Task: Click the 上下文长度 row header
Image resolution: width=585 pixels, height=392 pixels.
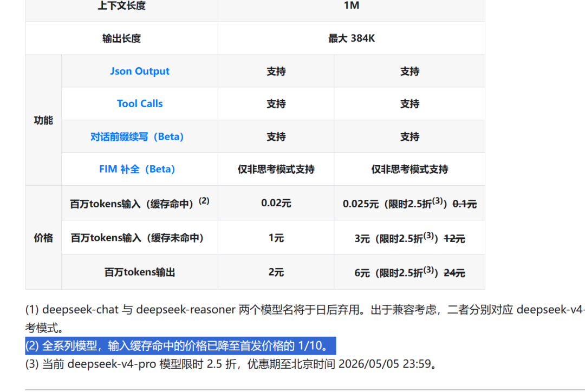Action: pos(122,5)
